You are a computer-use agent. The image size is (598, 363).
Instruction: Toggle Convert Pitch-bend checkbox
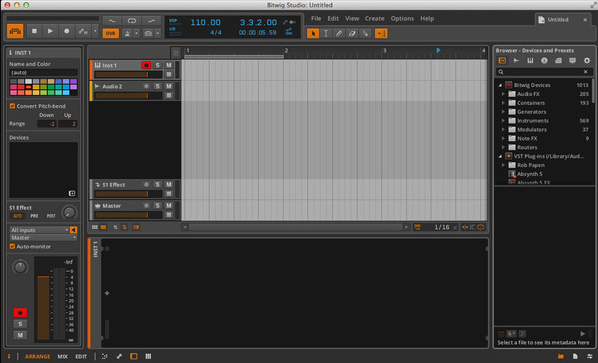point(12,106)
